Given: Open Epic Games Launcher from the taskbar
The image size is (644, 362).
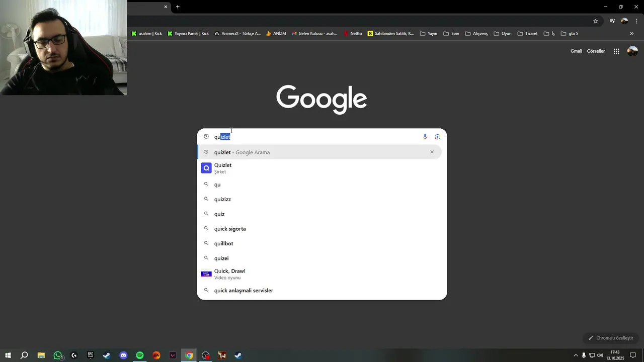Looking at the screenshot, I should (x=91, y=355).
